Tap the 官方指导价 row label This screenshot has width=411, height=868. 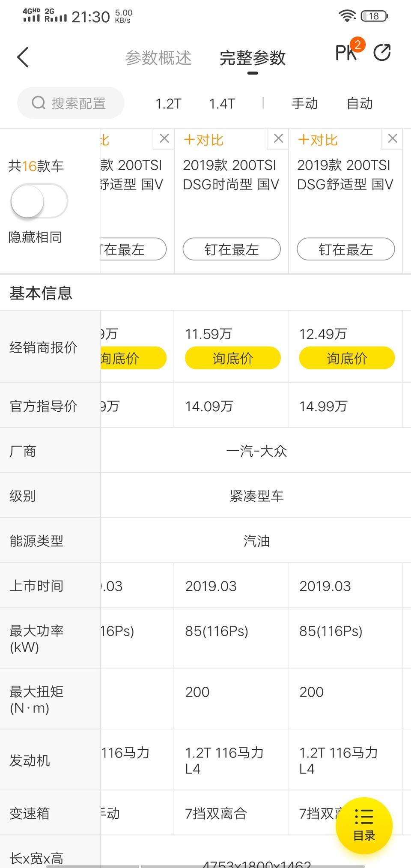[x=43, y=406]
